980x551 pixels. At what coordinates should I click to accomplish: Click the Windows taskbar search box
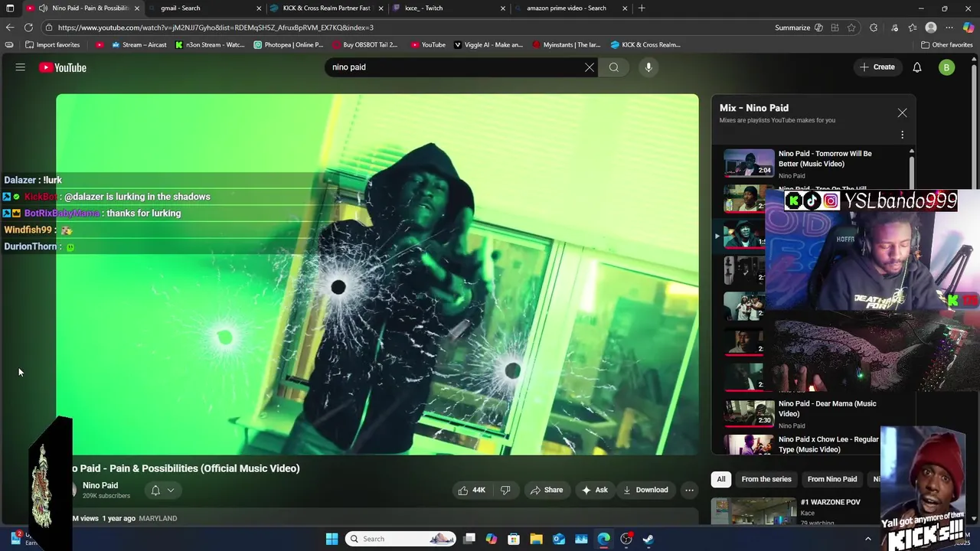(400, 539)
